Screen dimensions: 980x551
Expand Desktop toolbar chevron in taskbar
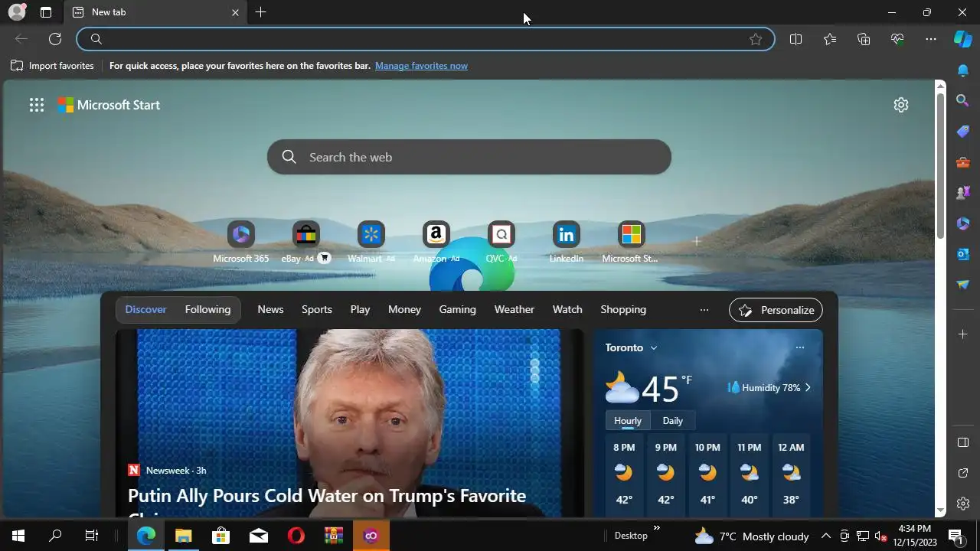[x=656, y=527]
